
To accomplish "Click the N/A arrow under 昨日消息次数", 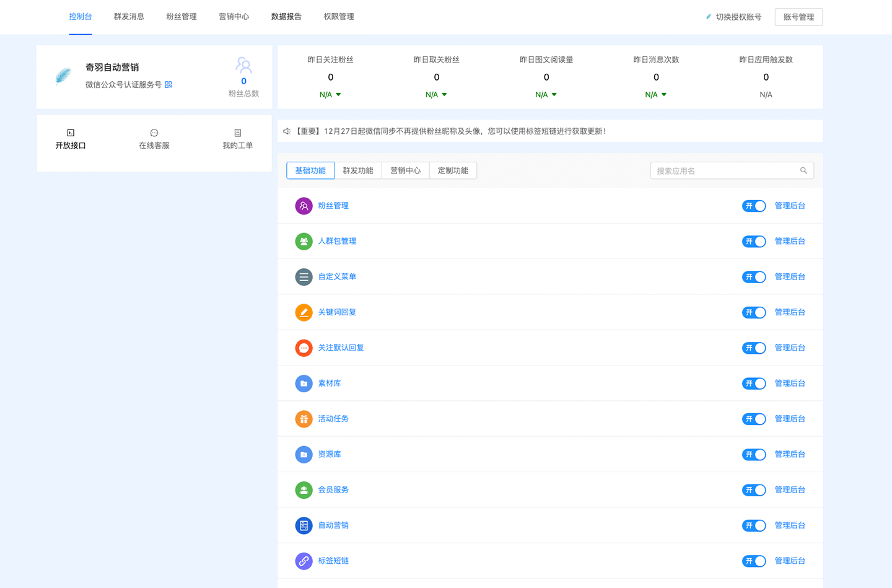I will pos(664,95).
